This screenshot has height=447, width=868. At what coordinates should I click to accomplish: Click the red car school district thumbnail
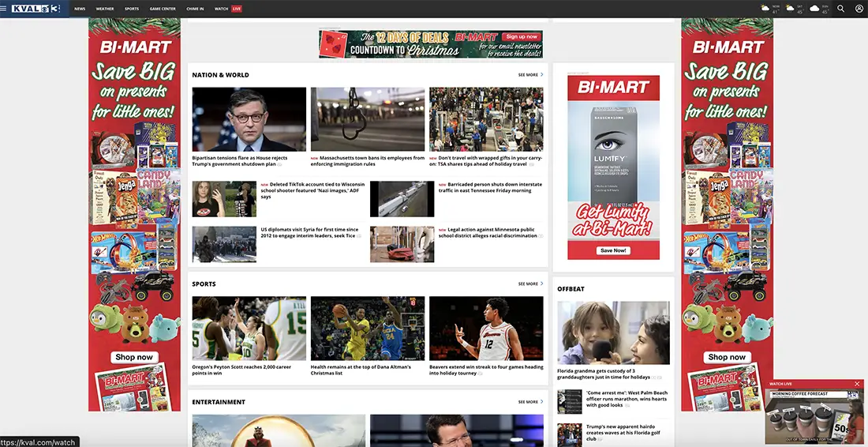[402, 244]
